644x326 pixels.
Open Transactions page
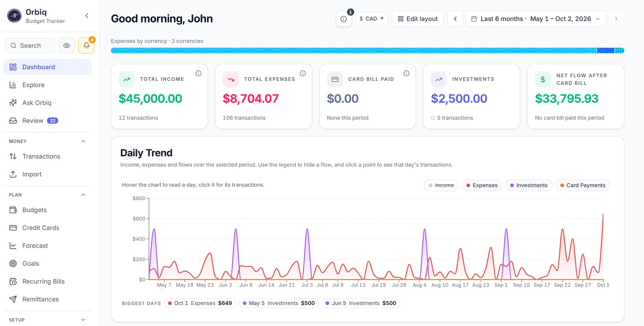47,156
